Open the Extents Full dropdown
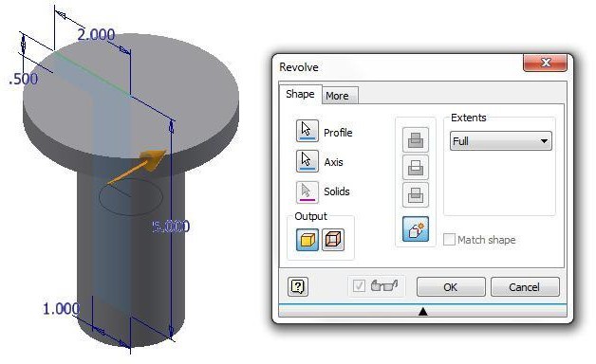Screen dimensions: 596x364 point(500,141)
